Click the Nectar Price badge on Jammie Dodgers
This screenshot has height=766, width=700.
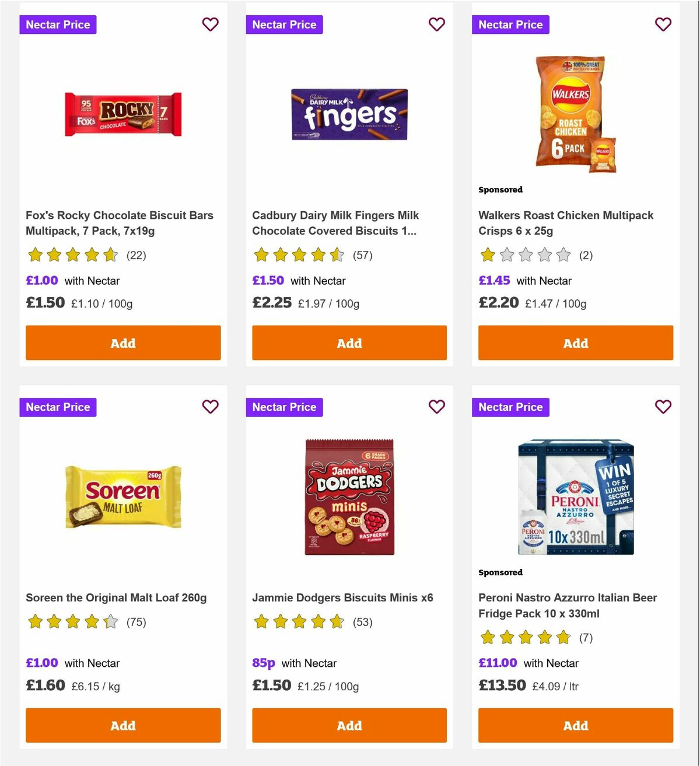coord(284,407)
